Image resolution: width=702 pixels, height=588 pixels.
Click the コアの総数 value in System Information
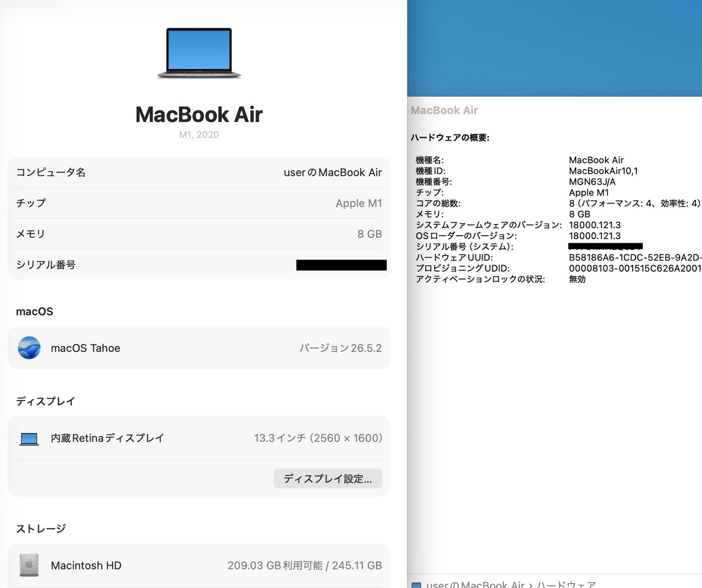pos(634,203)
